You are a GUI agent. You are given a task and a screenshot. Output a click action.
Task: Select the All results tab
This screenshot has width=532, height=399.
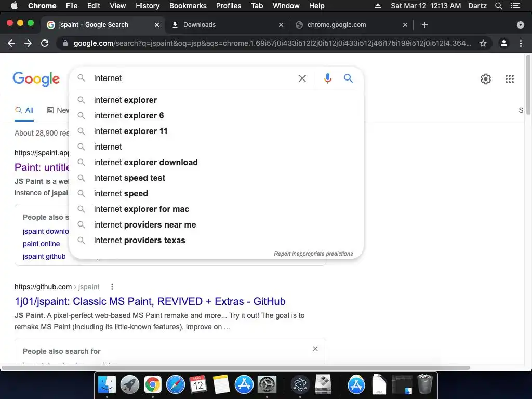click(24, 110)
